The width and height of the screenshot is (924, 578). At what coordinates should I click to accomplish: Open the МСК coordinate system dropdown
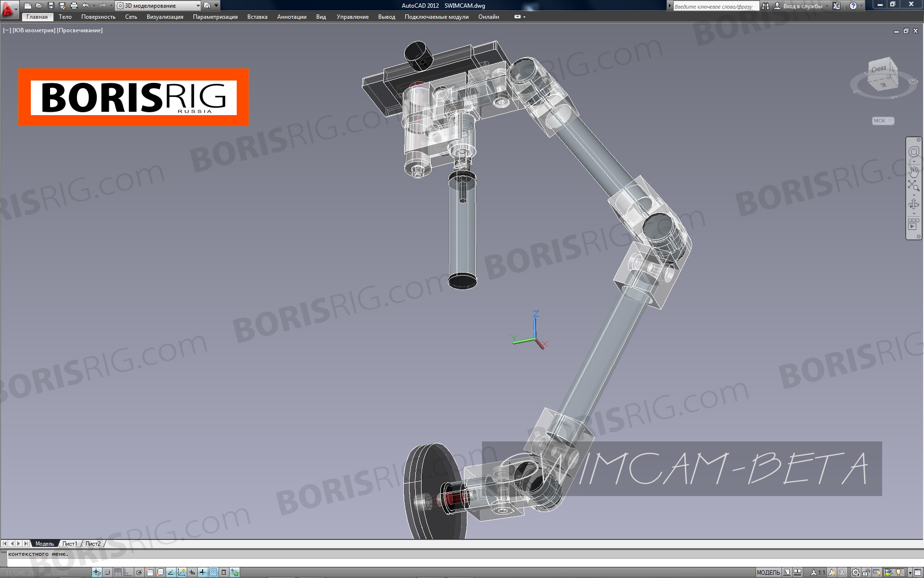pos(883,121)
